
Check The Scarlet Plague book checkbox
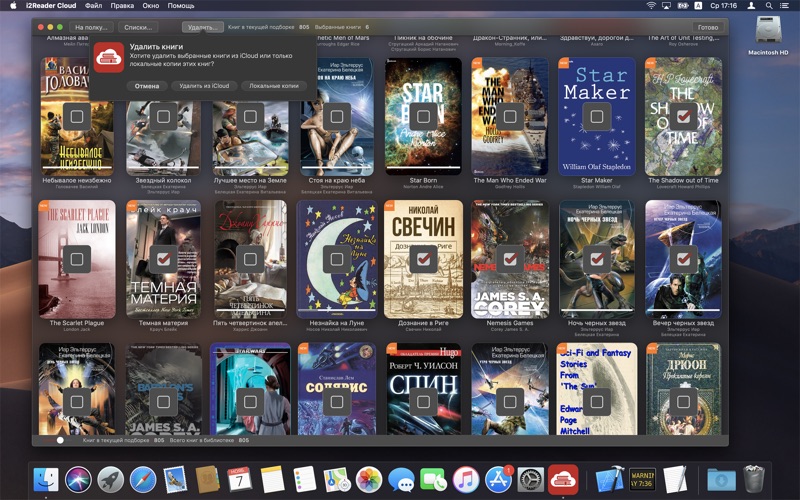point(77,259)
